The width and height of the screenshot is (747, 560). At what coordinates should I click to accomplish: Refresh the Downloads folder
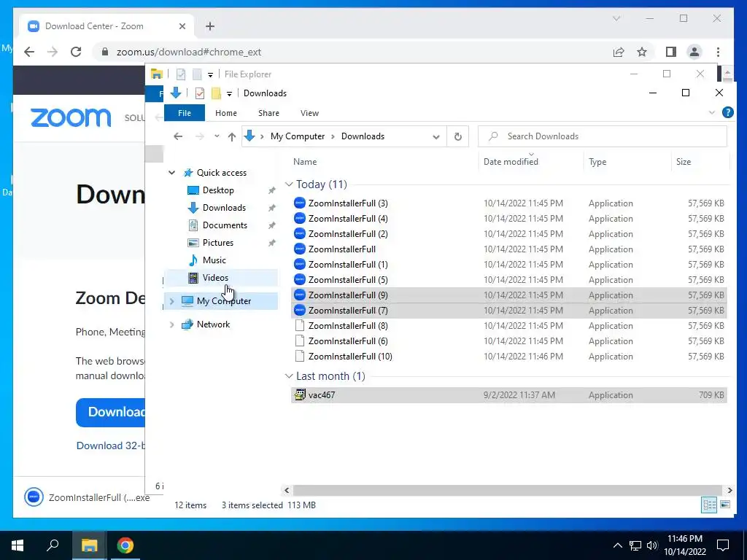(458, 136)
